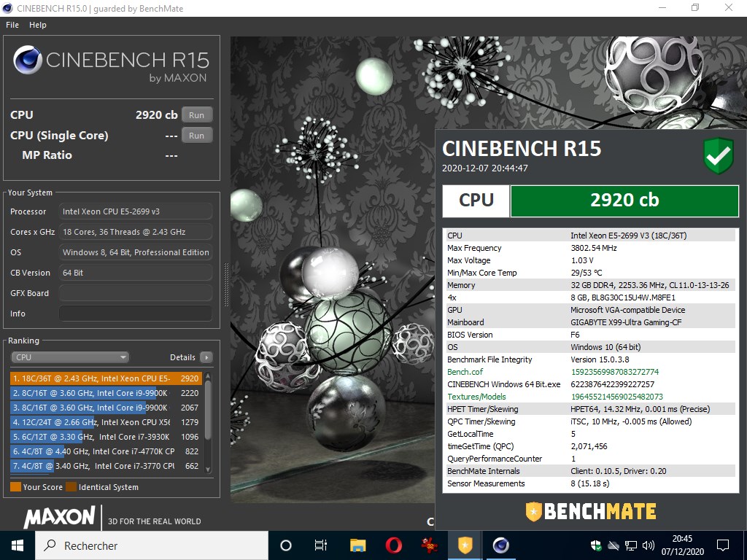Screen dimensions: 747x560
Task: Click the CB Version field
Action: click(x=136, y=273)
